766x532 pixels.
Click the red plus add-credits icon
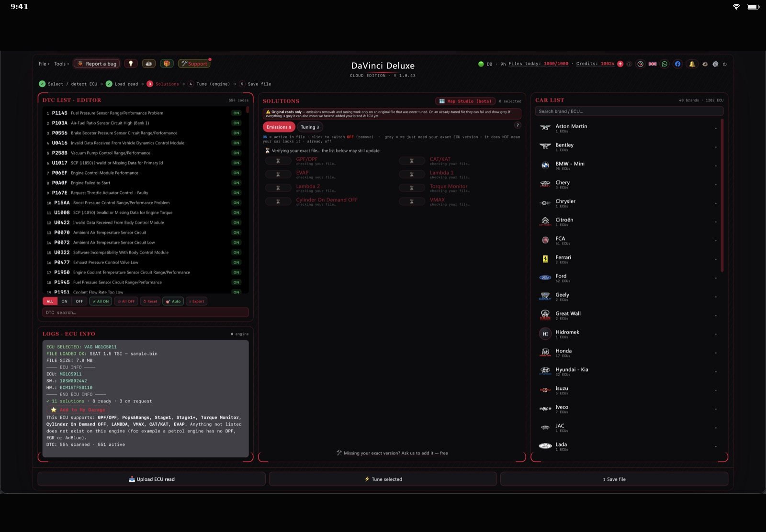(x=620, y=64)
